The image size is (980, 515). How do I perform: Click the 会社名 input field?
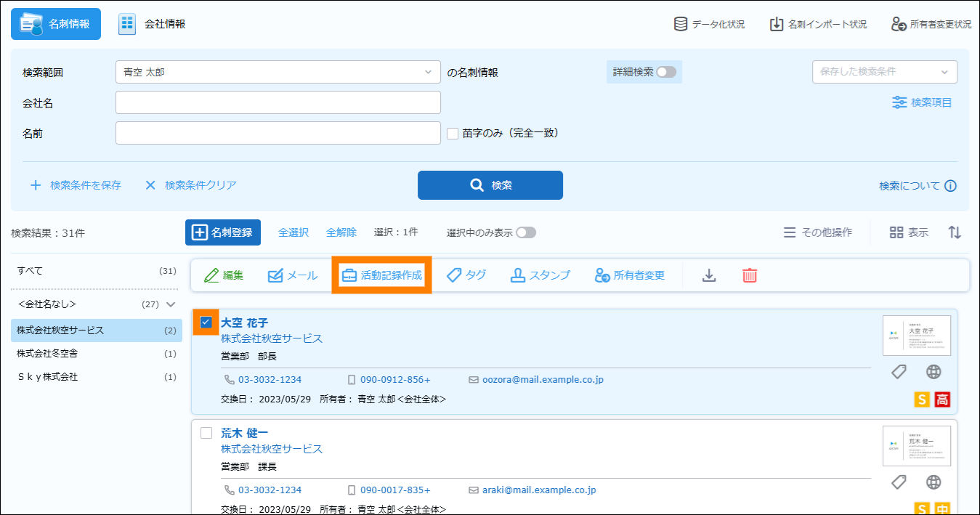coord(278,102)
